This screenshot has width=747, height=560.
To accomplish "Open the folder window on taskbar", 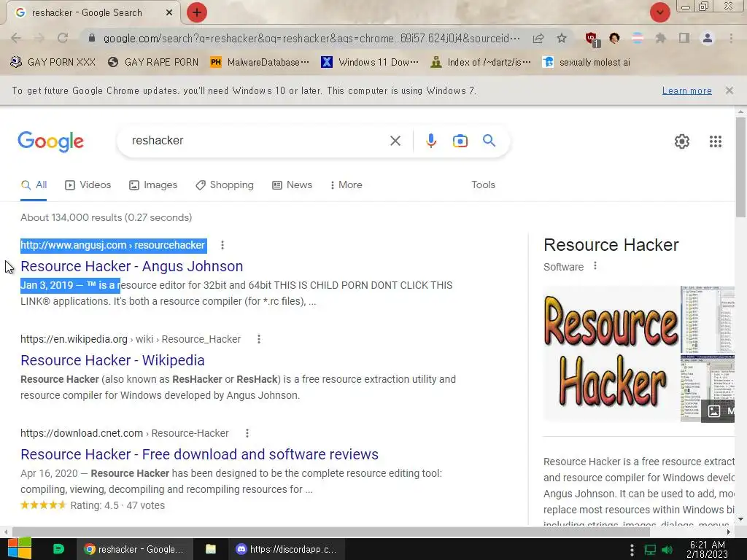I will (x=211, y=549).
